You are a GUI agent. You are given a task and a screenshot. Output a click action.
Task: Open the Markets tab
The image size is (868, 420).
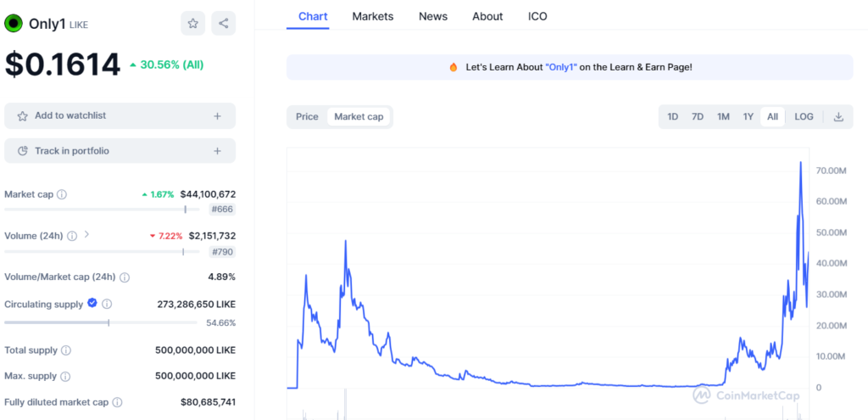click(373, 16)
